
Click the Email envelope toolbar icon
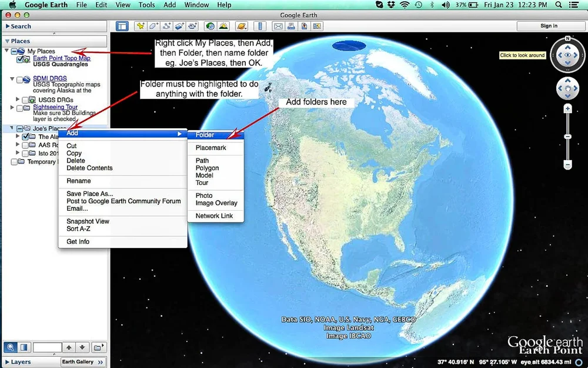[278, 26]
